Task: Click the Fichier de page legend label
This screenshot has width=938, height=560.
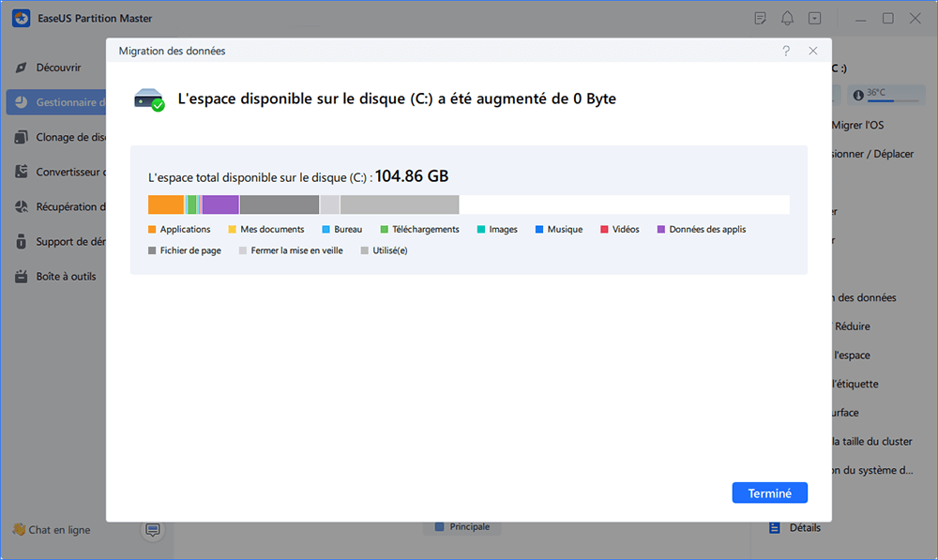Action: (x=190, y=250)
